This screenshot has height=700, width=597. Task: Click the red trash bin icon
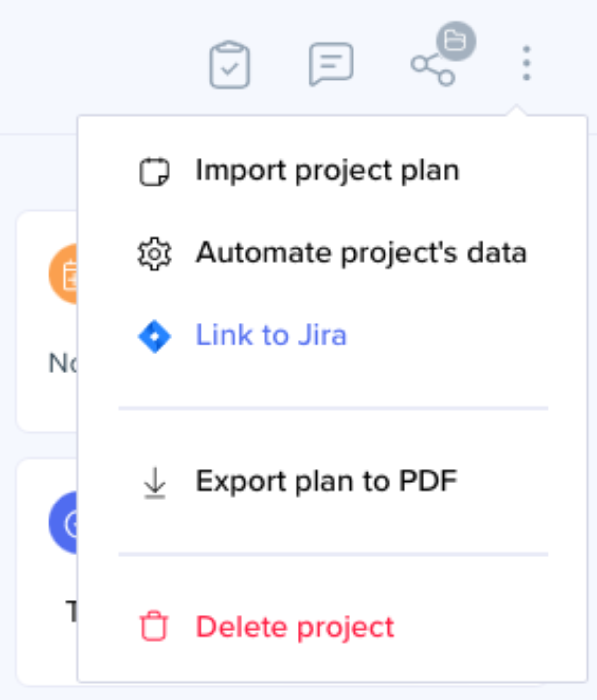pyautogui.click(x=154, y=626)
